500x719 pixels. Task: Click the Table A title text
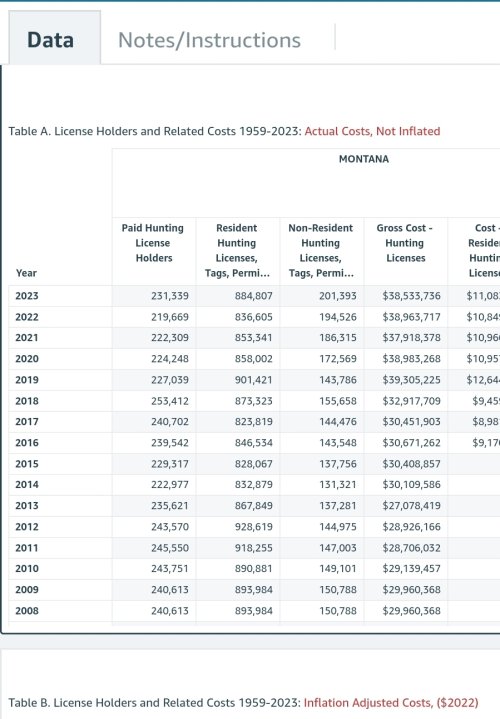coord(224,131)
